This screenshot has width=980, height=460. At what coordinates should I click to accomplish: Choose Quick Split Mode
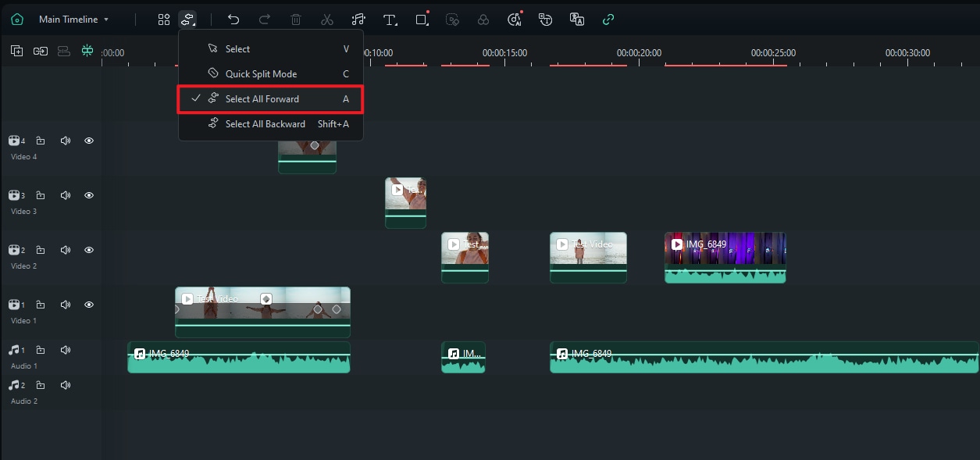[x=270, y=74]
